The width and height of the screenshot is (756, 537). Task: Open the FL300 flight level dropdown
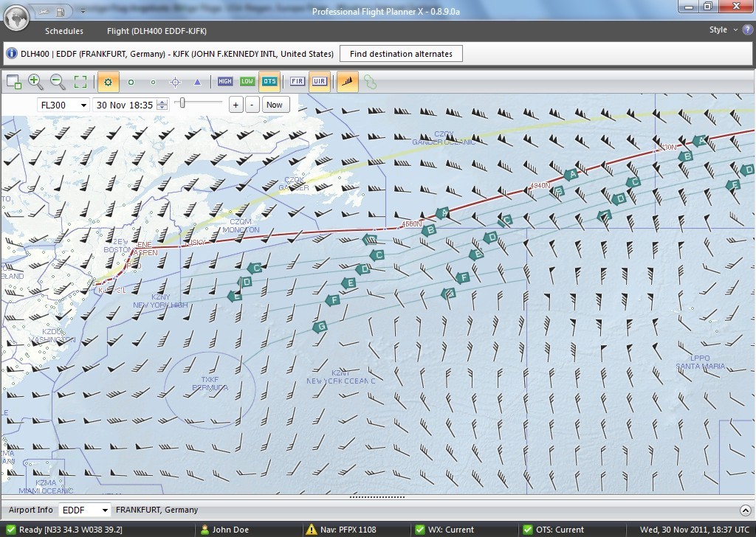click(x=83, y=105)
